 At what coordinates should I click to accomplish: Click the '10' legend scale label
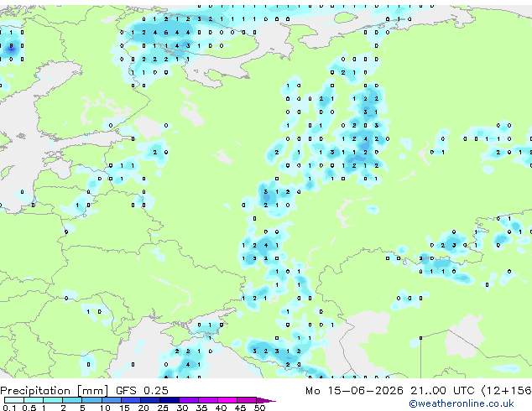pos(105,408)
